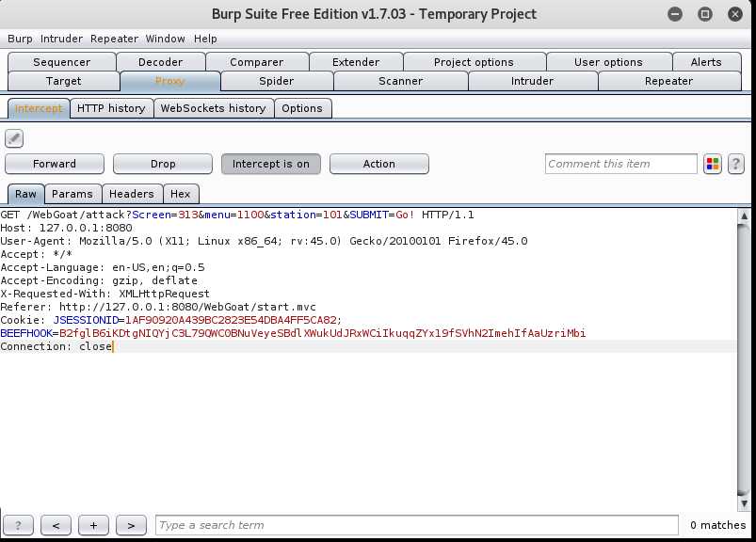Switch to the Hex view tab
The image size is (756, 542).
click(x=181, y=194)
